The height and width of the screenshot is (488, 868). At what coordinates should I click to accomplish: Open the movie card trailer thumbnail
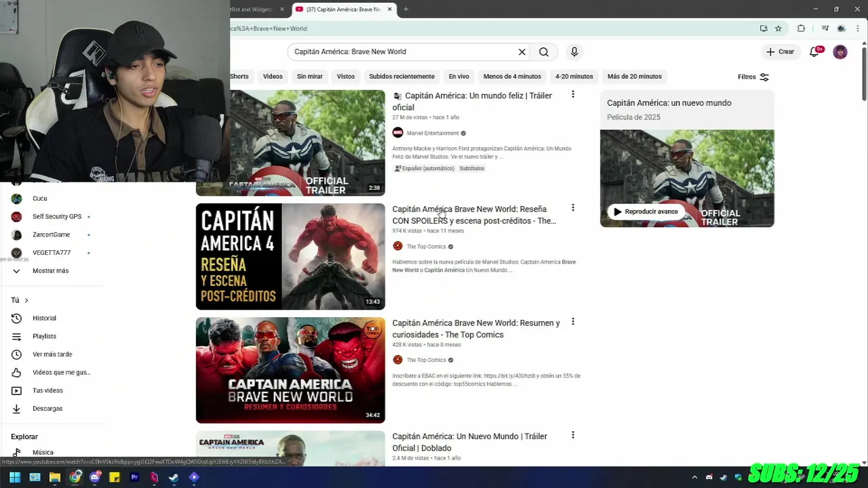(687, 178)
